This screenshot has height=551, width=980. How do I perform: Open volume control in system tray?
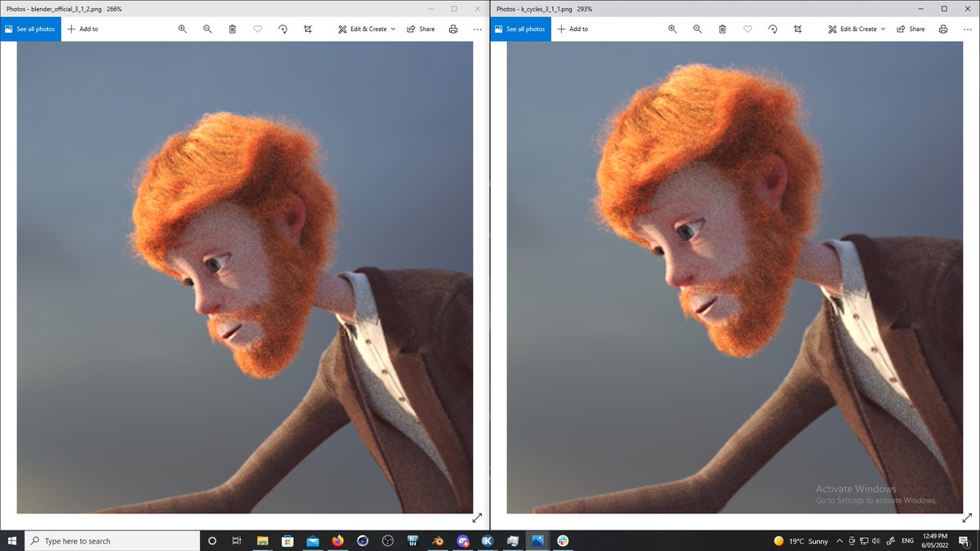point(875,540)
